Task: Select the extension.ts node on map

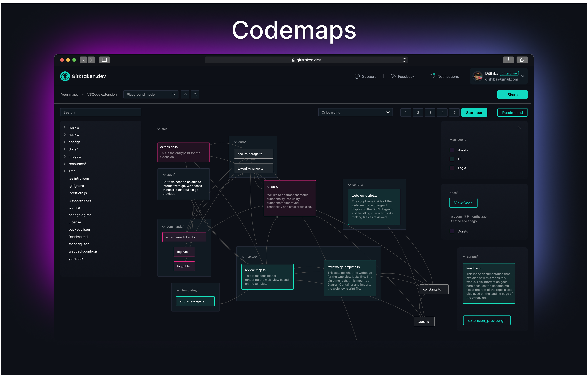Action: coord(184,152)
